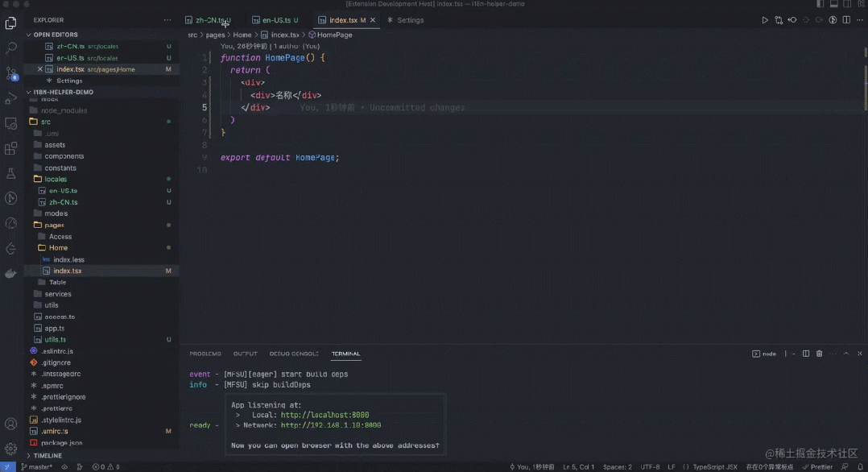
Task: Toggle bottom panel layout icon
Action: tap(833, 4)
